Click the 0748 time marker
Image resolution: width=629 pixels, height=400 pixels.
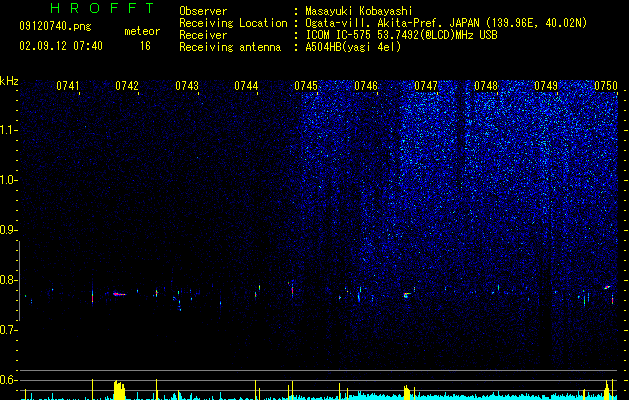(486, 86)
